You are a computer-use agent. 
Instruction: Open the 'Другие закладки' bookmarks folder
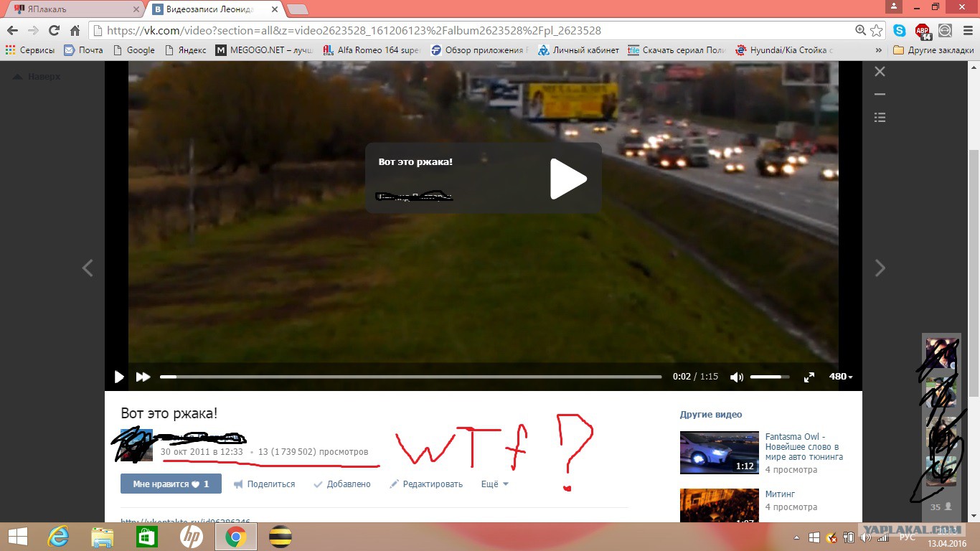pyautogui.click(x=933, y=50)
